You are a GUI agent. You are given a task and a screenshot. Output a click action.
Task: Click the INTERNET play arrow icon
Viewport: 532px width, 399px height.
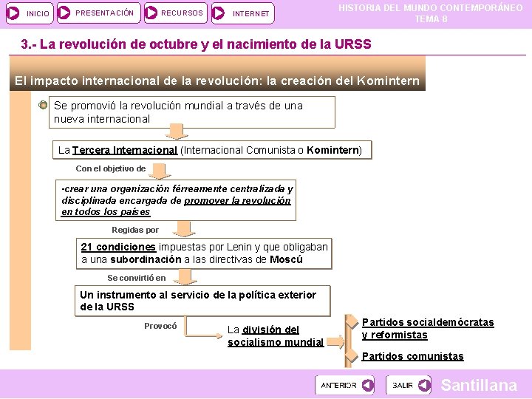pos(218,13)
